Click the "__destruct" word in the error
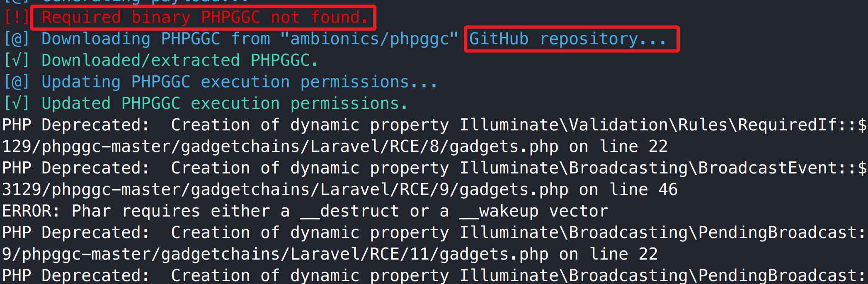 (x=350, y=211)
